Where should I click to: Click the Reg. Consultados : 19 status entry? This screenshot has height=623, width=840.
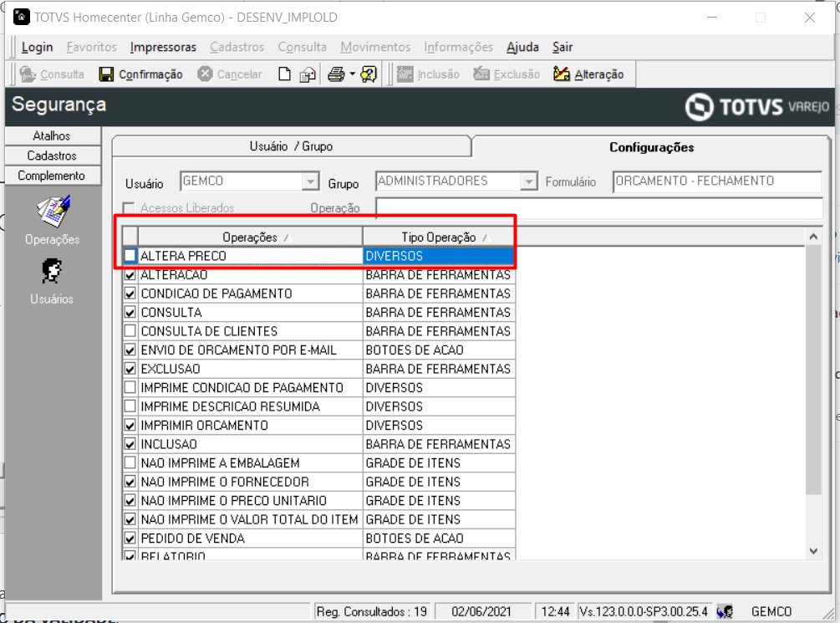point(372,611)
